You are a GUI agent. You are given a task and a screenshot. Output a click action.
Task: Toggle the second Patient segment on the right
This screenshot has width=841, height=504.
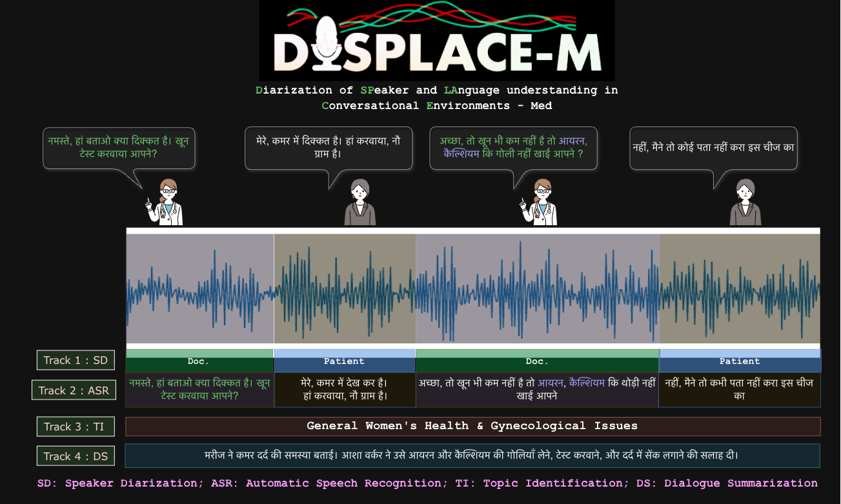coord(740,361)
